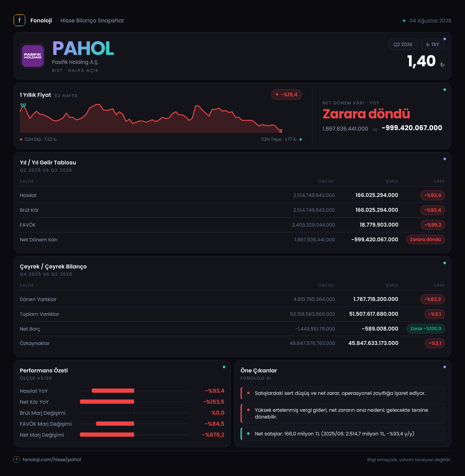465x476 pixels.
Task: Click the 52H Tepe teal dot indicator
Action: coord(300,140)
